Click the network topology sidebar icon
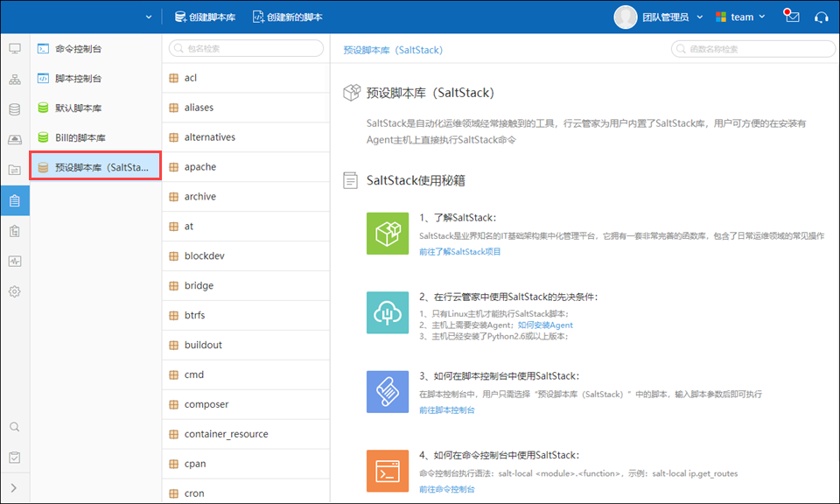The image size is (840, 504). point(15,80)
